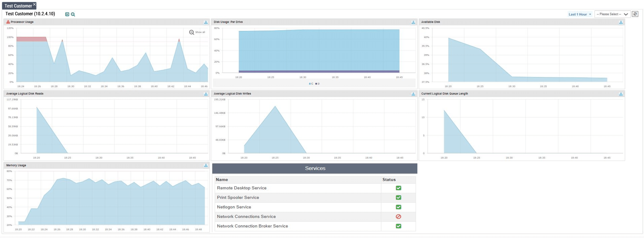Click the magnifier icon next to customer title
Image resolution: width=644 pixels, height=238 pixels.
(73, 14)
